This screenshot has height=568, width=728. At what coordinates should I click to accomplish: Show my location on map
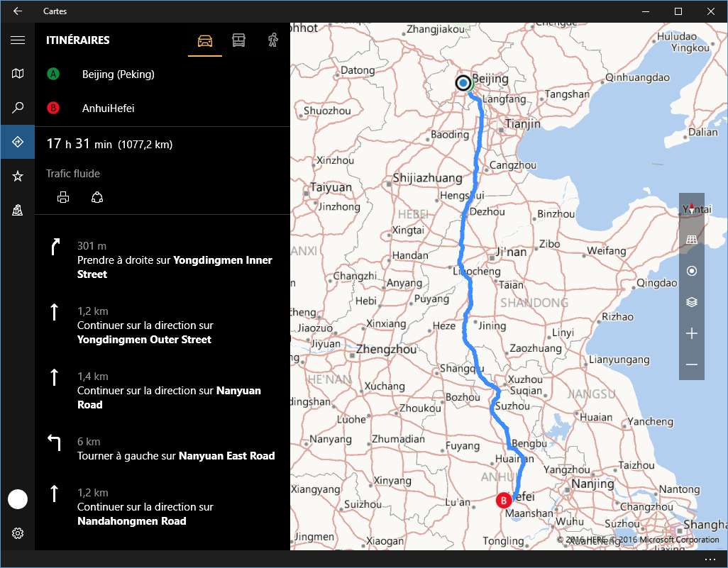point(692,271)
